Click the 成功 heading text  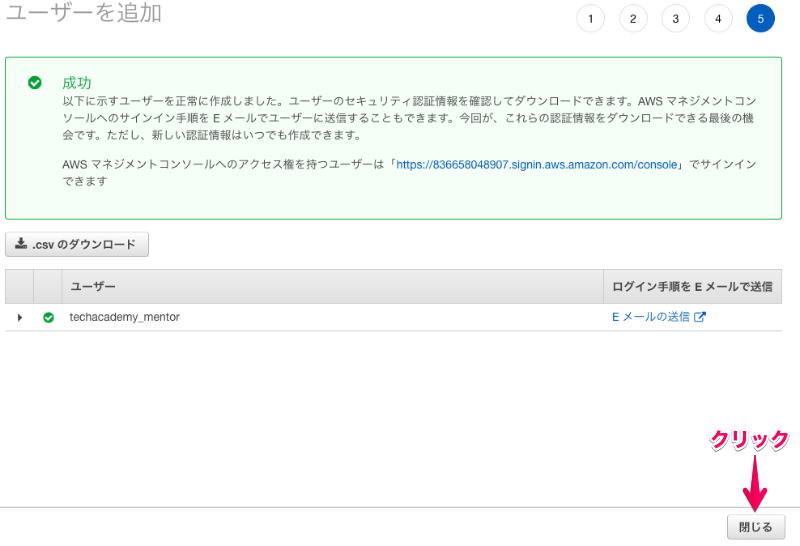76,82
